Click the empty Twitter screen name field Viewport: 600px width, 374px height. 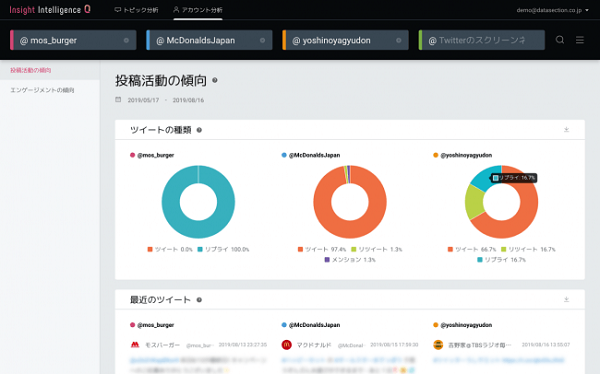click(482, 40)
